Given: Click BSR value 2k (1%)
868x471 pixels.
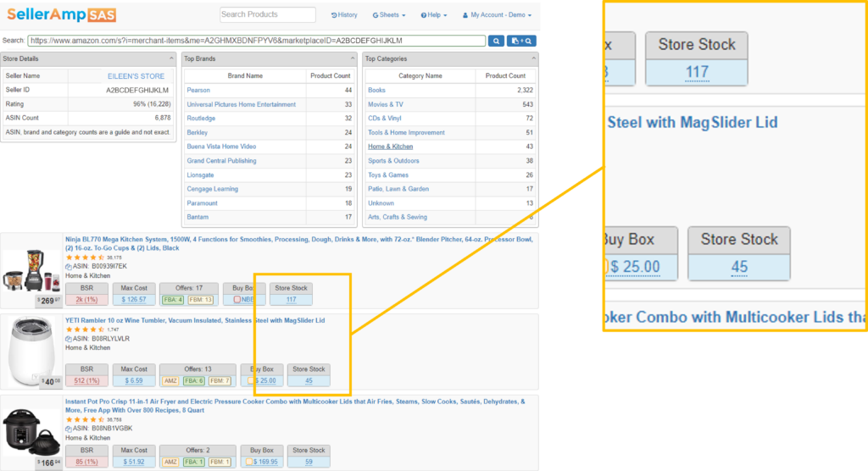Looking at the screenshot, I should pos(87,300).
